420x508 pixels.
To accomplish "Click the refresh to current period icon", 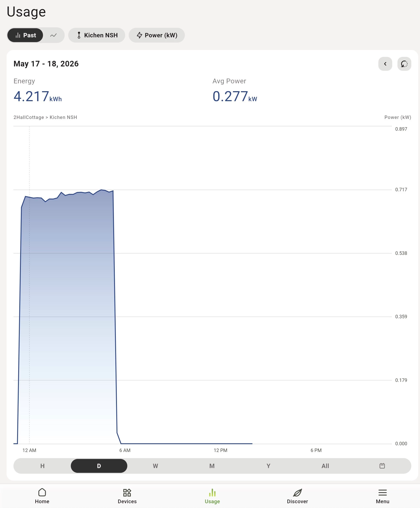I will [404, 64].
